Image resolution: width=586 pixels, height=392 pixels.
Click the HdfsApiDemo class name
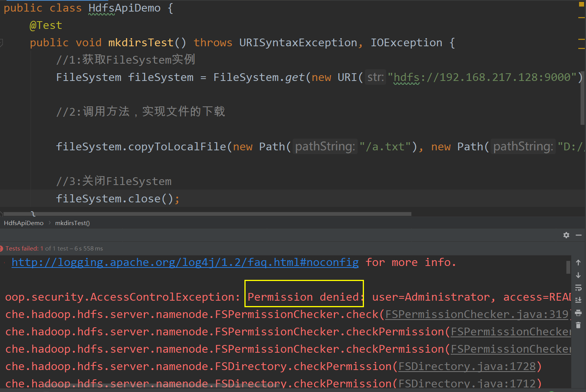click(125, 8)
